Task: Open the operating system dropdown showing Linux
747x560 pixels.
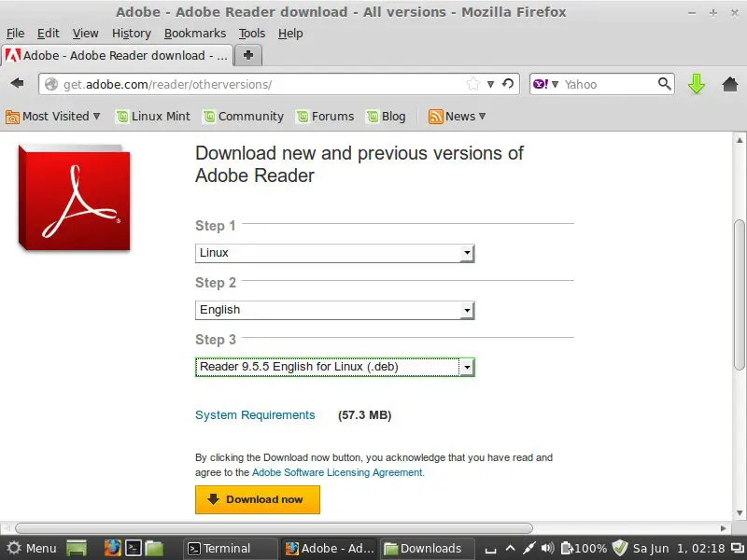Action: pyautogui.click(x=335, y=253)
